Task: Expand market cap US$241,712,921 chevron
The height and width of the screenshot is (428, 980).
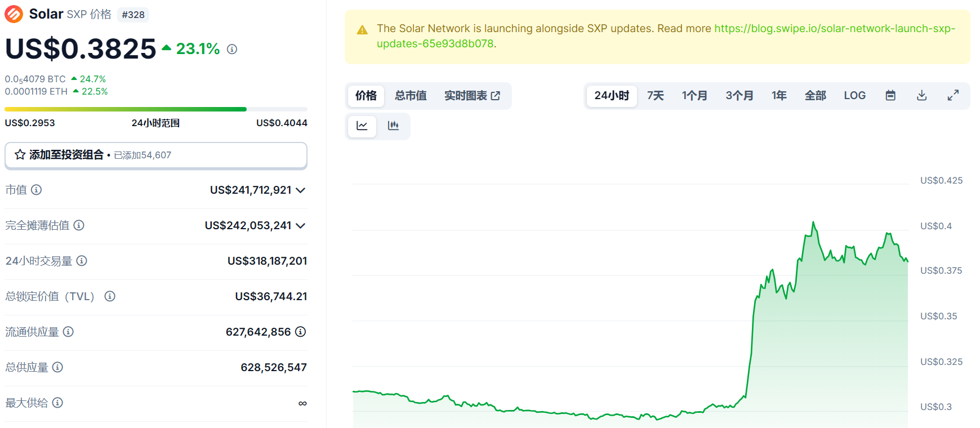Action: coord(301,190)
